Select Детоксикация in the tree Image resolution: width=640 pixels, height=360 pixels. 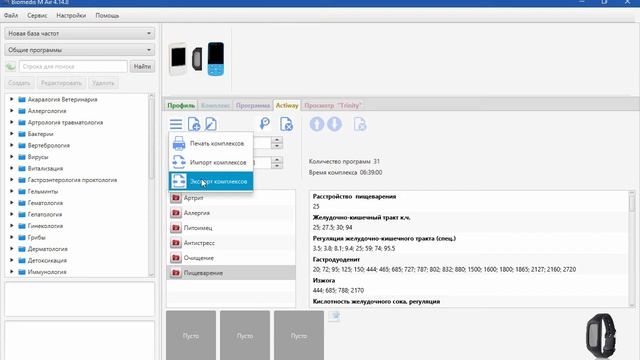tap(47, 260)
